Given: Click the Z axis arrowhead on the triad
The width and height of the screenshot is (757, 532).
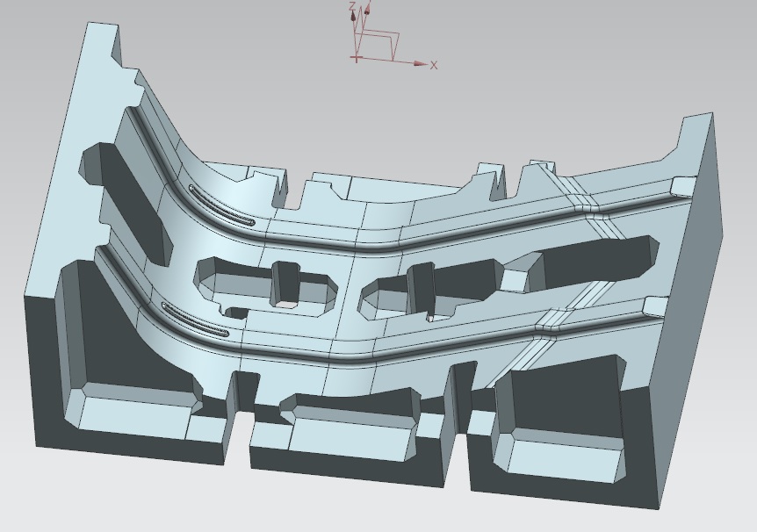Looking at the screenshot, I should (x=353, y=15).
